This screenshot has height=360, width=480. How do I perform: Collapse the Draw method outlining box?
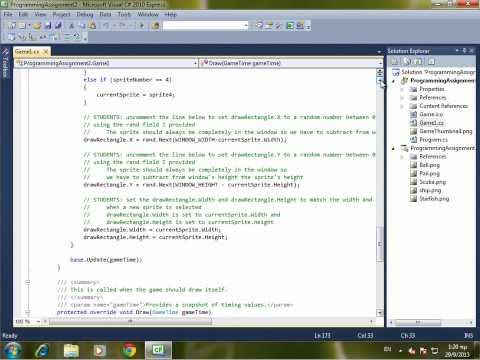(x=28, y=312)
